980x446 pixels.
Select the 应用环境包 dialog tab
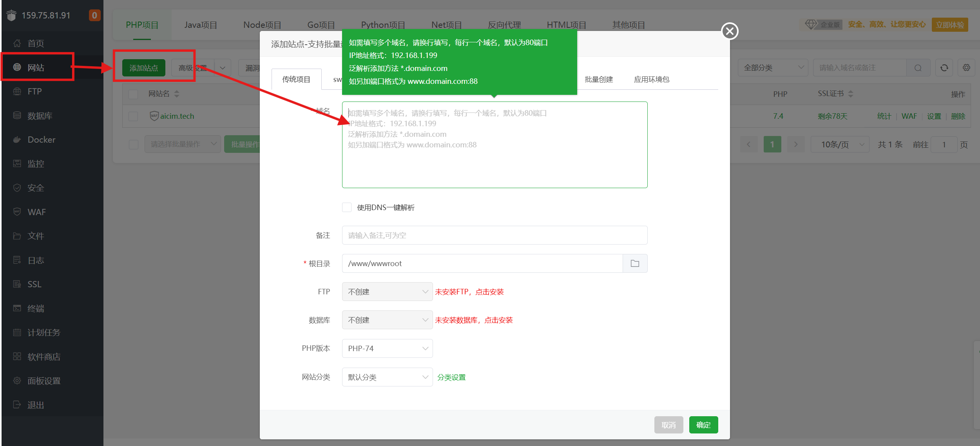tap(651, 79)
